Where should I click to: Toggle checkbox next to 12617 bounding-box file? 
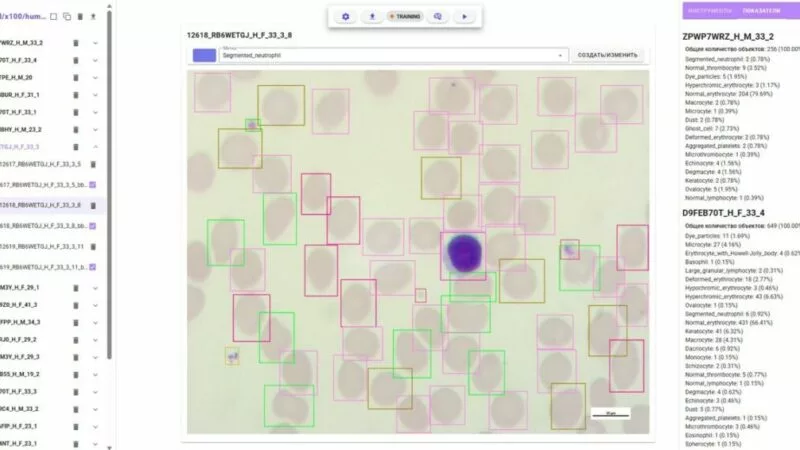tap(93, 185)
